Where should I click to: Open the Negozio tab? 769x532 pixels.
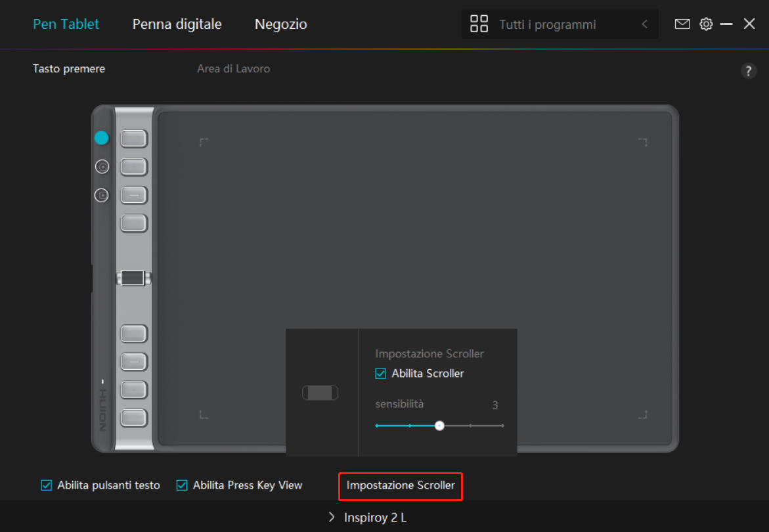pos(280,24)
